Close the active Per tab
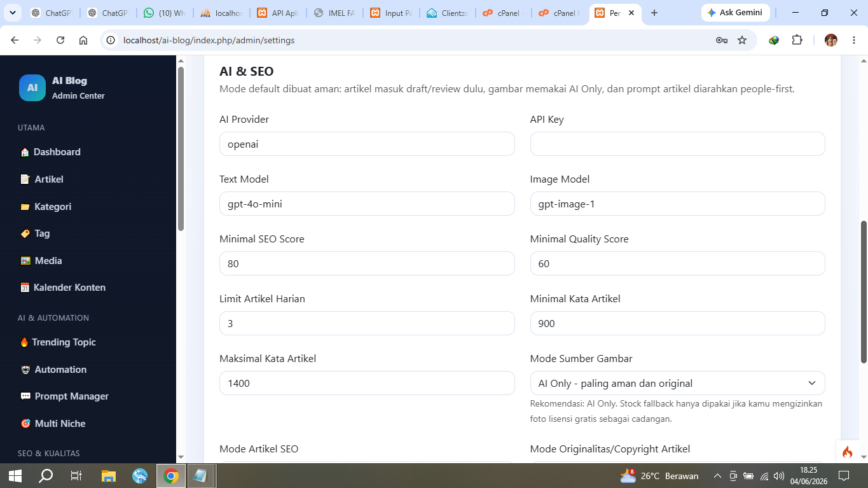This screenshot has height=488, width=868. coord(631,13)
